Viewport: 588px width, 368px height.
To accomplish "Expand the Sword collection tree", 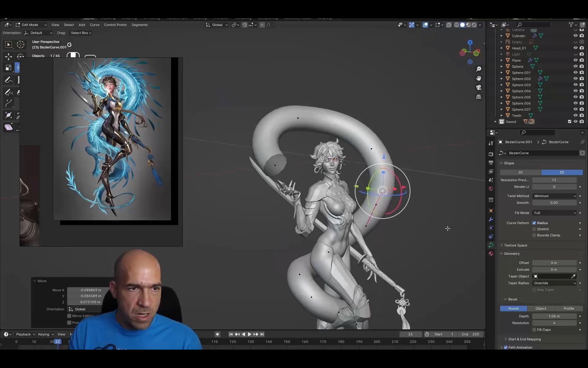I will point(496,122).
